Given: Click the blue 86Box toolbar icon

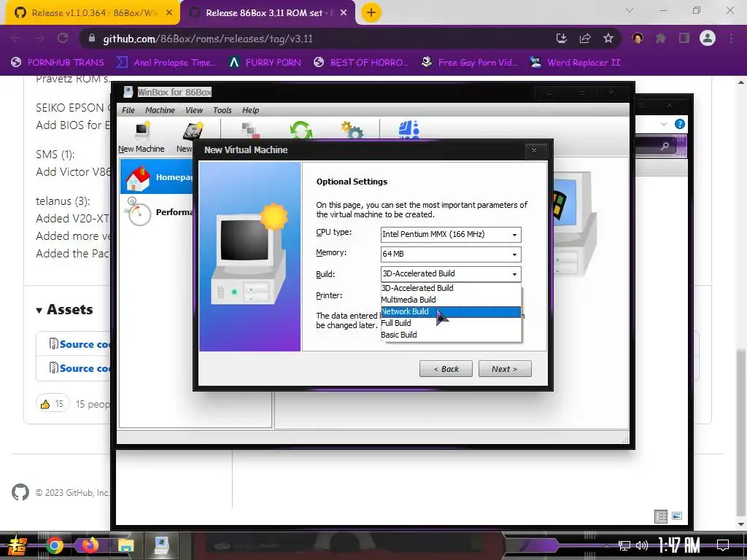Looking at the screenshot, I should coord(409,130).
